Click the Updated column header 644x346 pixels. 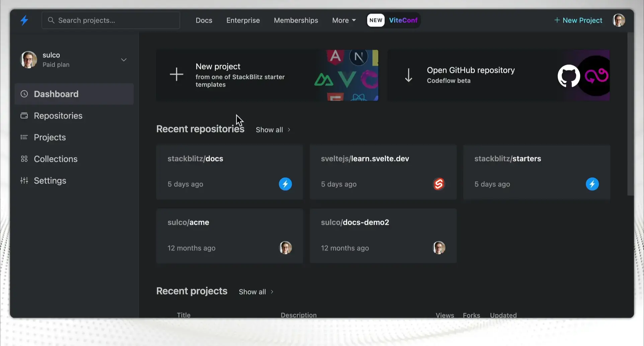click(x=503, y=315)
